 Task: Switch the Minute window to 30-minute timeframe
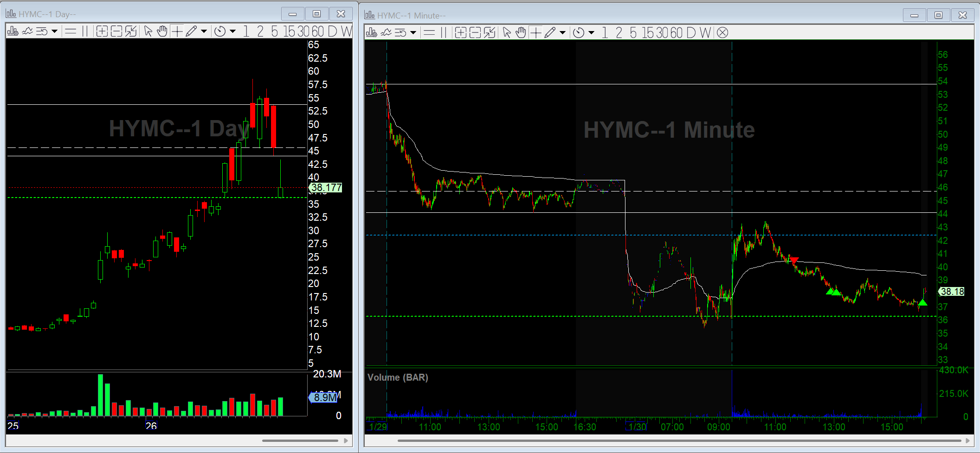coord(662,32)
